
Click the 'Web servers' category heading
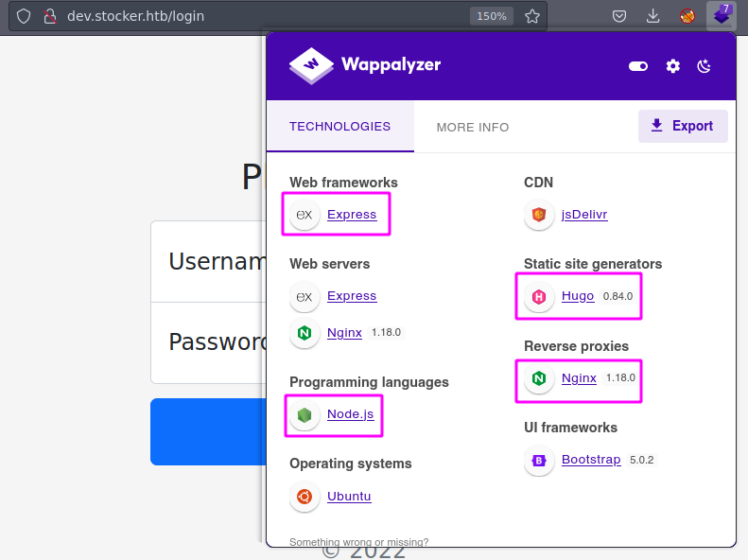pyautogui.click(x=330, y=264)
